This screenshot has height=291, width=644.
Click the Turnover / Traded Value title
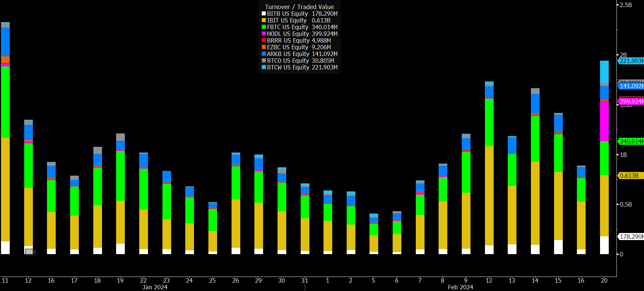[x=299, y=7]
